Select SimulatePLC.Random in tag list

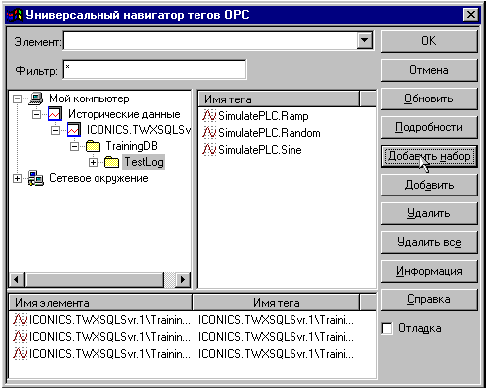pyautogui.click(x=269, y=133)
